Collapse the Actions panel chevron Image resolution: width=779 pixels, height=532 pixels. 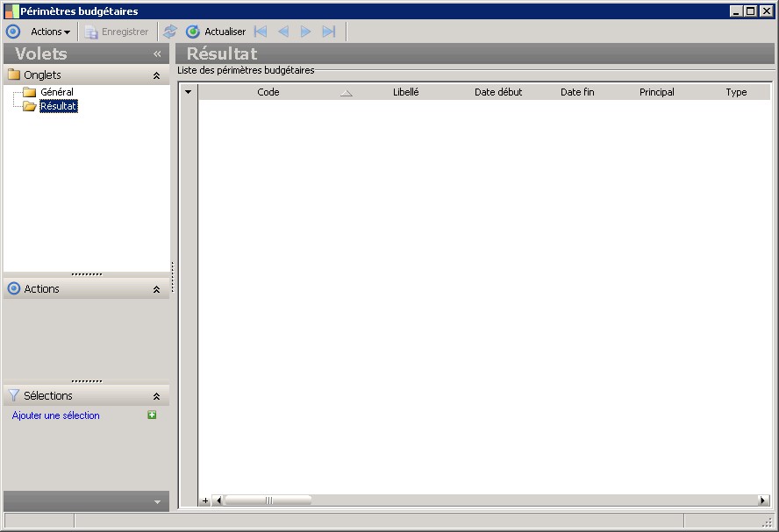click(x=156, y=289)
